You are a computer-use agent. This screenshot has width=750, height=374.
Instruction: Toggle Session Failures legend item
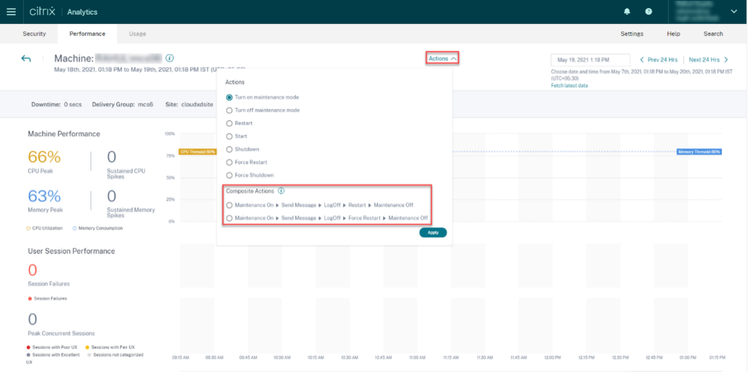tap(47, 298)
